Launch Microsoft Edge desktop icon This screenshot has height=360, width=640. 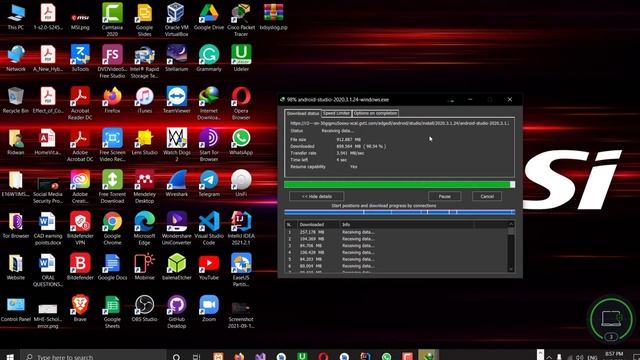click(x=144, y=228)
